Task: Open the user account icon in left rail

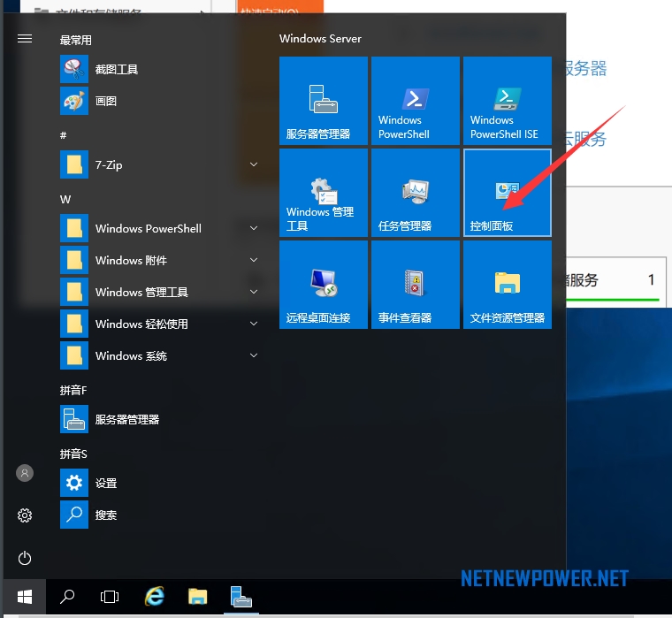Action: coord(25,473)
